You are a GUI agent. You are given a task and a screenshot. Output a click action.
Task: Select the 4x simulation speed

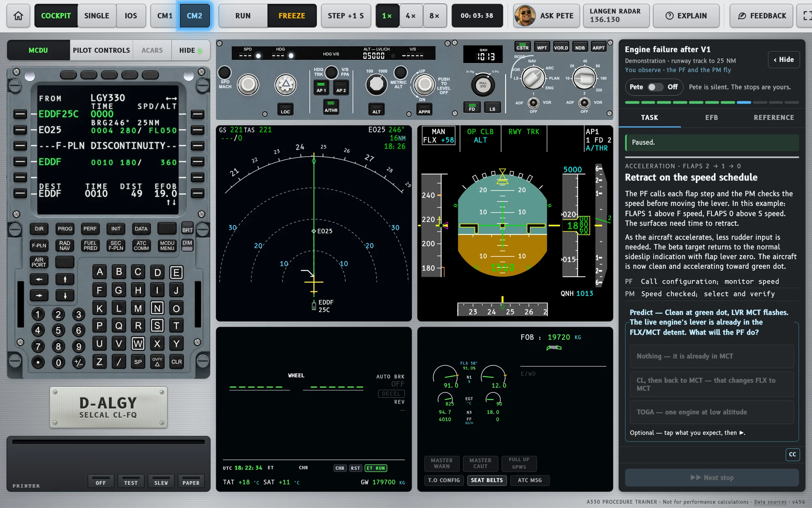click(x=411, y=16)
